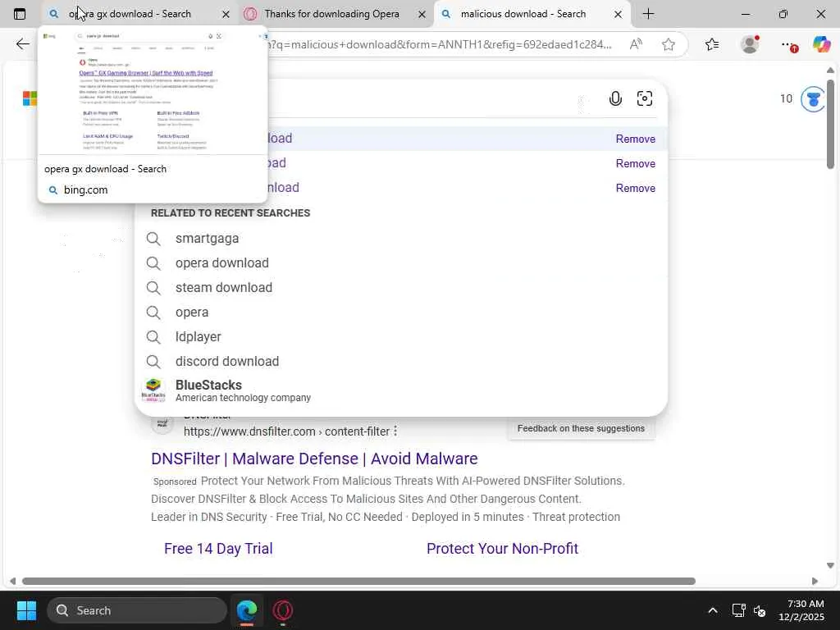840x630 pixels.
Task: Remove the third recent search entry
Action: [x=636, y=188]
